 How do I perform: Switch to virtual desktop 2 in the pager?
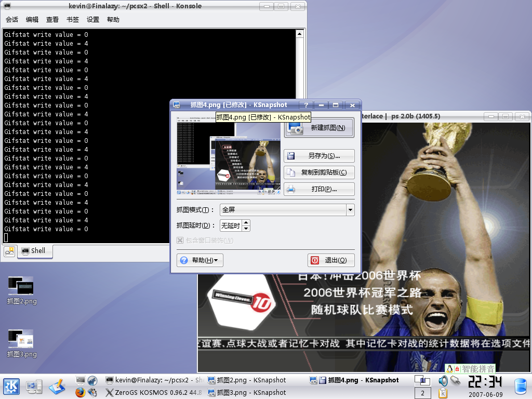click(x=423, y=393)
